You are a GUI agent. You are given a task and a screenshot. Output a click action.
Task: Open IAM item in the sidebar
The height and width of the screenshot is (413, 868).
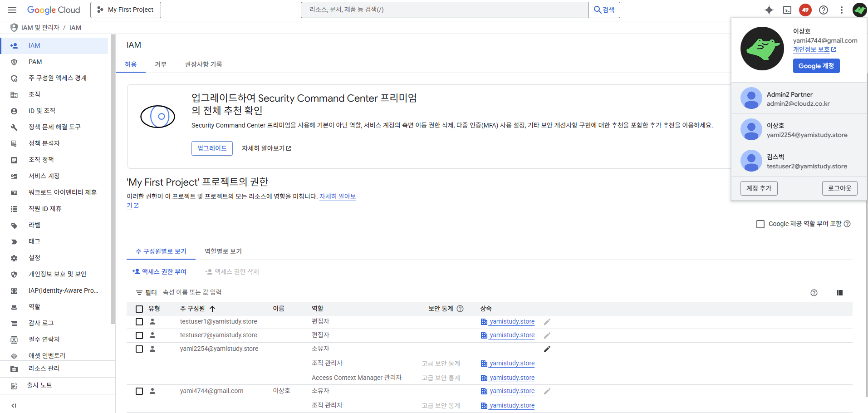coord(54,46)
